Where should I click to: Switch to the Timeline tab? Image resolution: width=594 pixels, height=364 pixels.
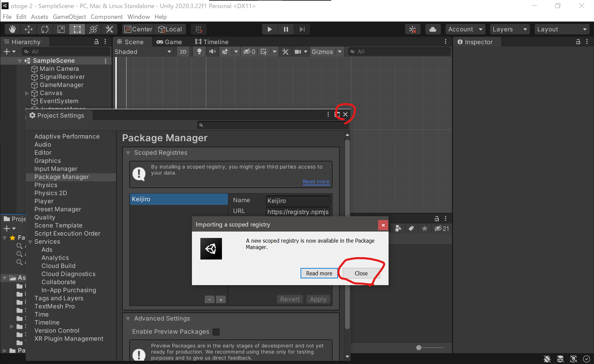[x=212, y=42]
